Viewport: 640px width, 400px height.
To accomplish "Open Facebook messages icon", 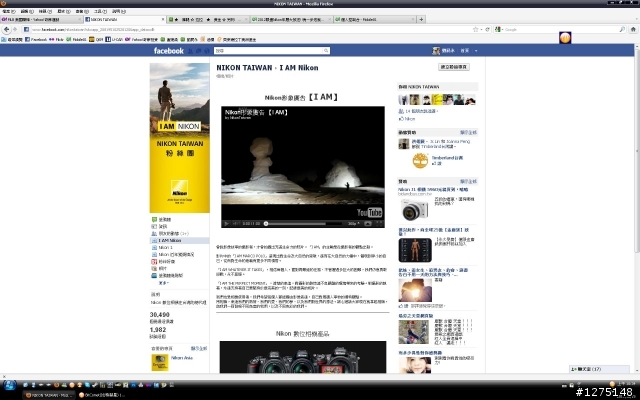I will (x=198, y=51).
